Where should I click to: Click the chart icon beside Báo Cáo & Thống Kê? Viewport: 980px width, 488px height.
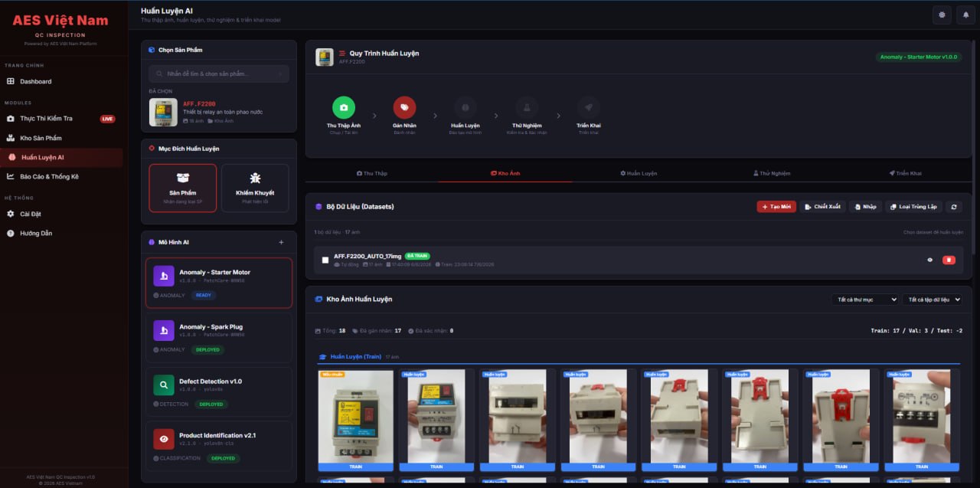tap(11, 176)
